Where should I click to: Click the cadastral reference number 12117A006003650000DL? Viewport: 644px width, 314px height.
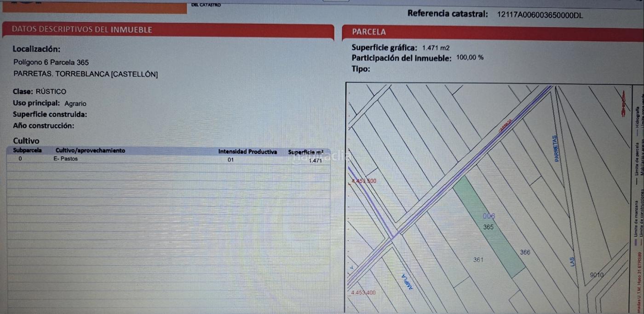tap(540, 15)
